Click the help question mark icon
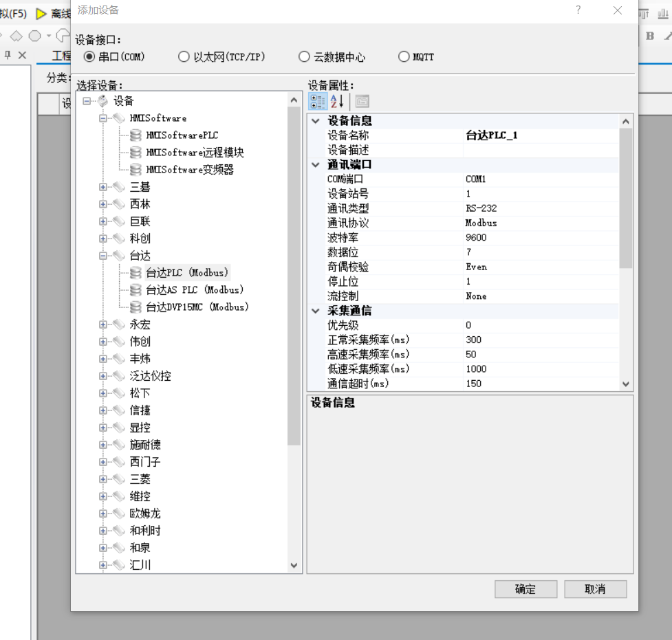Screen dimensions: 672x640 pyautogui.click(x=578, y=10)
